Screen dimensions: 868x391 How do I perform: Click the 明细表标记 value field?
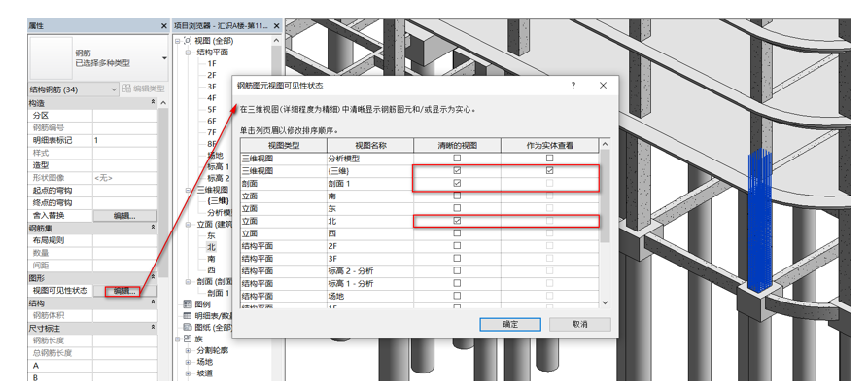[x=124, y=140]
